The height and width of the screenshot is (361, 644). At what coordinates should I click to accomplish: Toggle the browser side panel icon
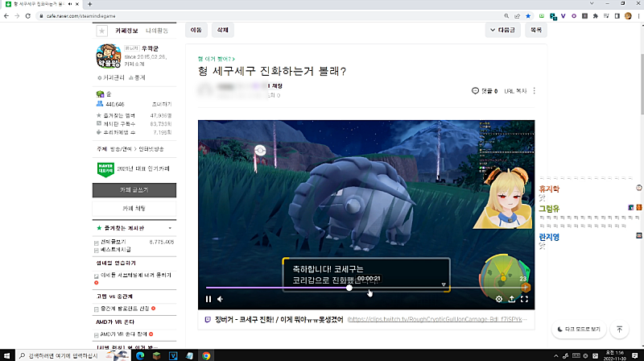617,16
